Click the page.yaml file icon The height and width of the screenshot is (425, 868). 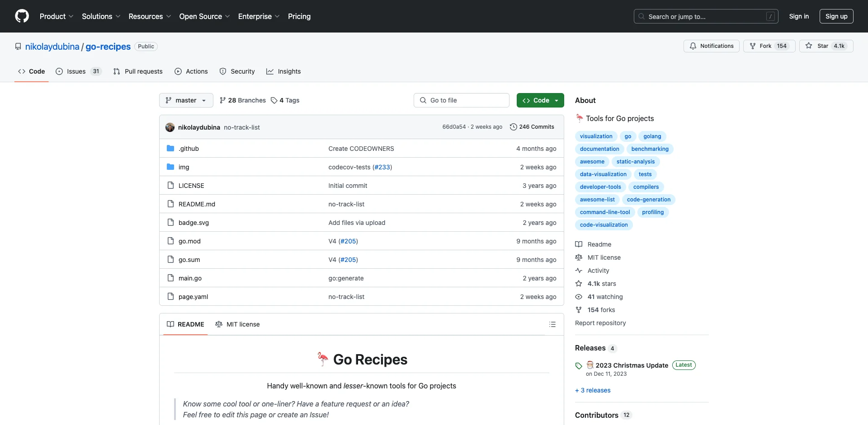point(170,296)
